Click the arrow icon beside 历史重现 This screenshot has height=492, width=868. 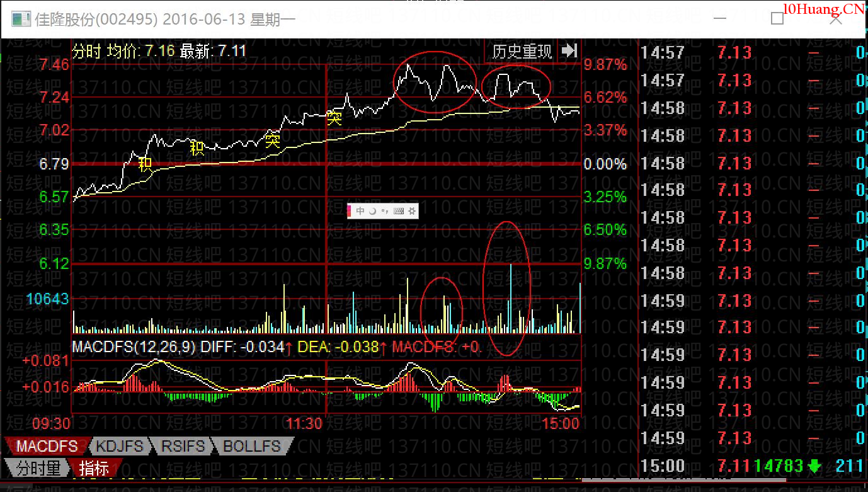(569, 50)
